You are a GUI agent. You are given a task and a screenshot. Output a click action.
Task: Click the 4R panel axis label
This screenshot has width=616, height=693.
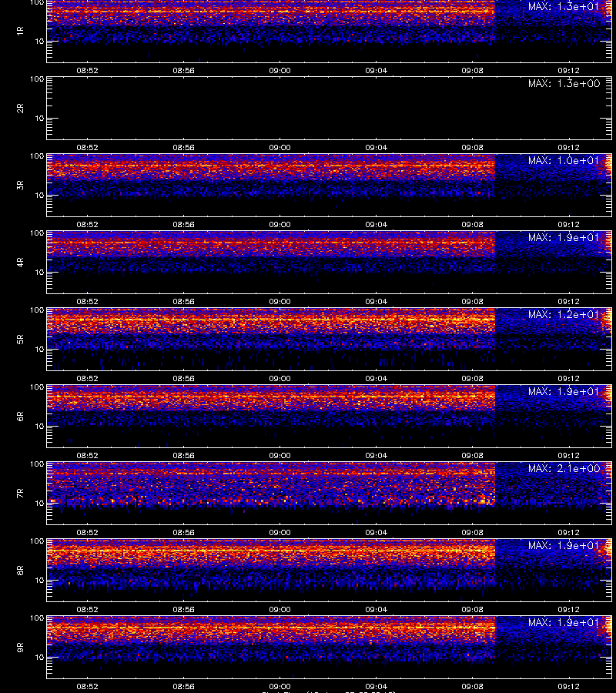20,262
